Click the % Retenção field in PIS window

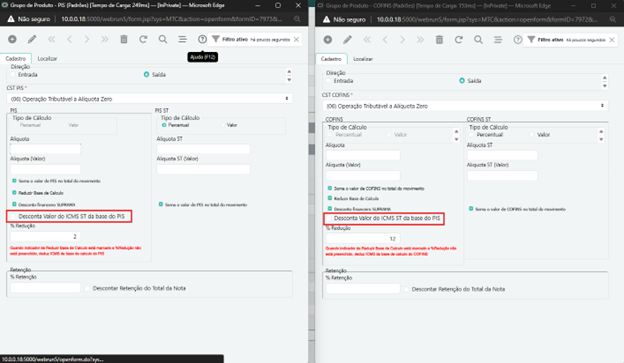pos(45,288)
